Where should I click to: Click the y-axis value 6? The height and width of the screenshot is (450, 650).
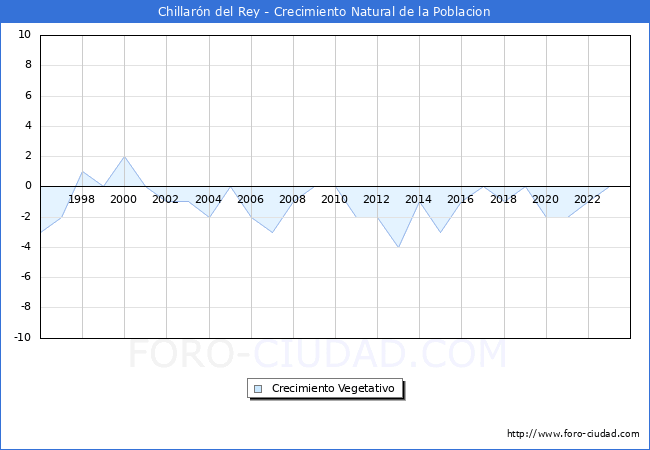(28, 96)
